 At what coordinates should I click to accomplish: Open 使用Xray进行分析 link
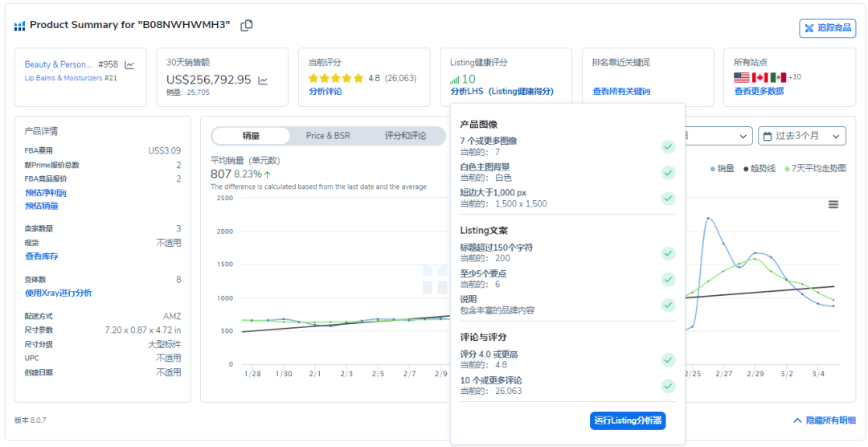tap(59, 293)
